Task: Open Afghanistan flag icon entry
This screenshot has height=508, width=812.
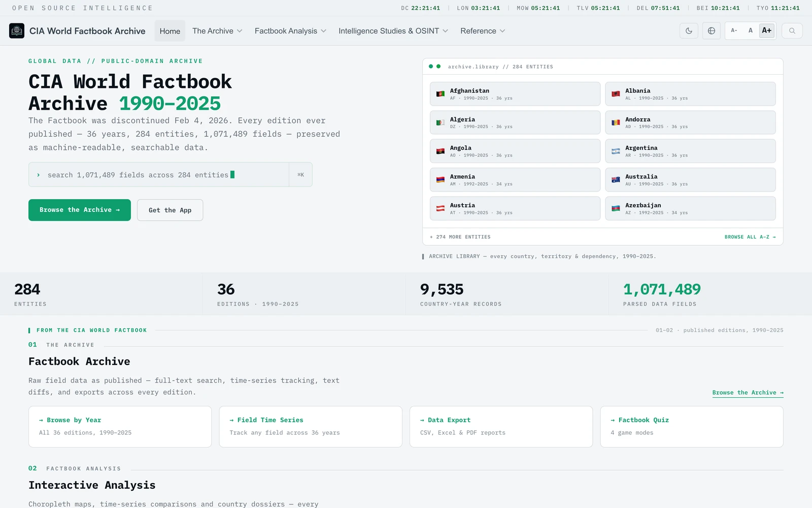Action: point(441,94)
